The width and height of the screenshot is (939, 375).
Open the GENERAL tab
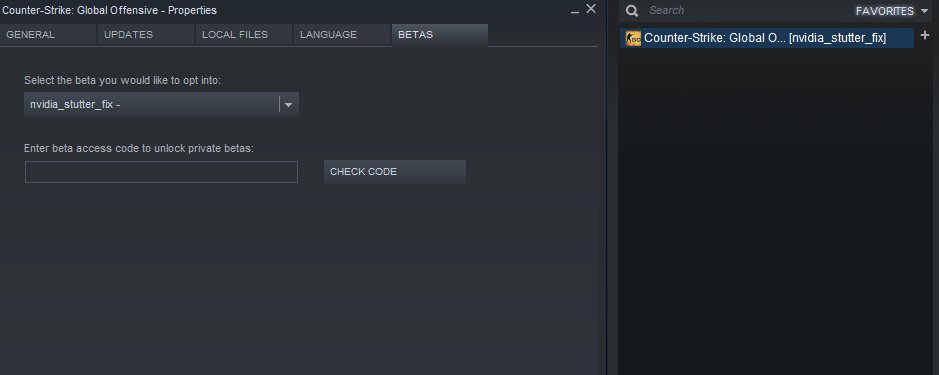(x=48, y=35)
